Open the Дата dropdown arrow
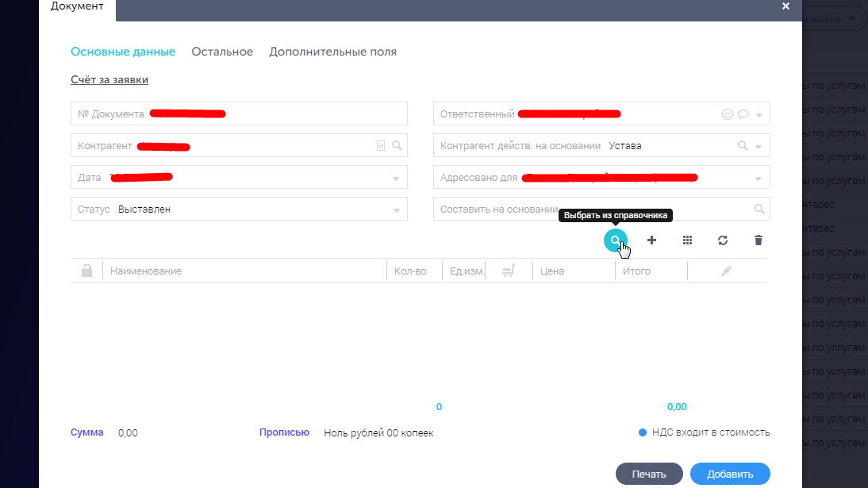868x488 pixels. tap(396, 179)
